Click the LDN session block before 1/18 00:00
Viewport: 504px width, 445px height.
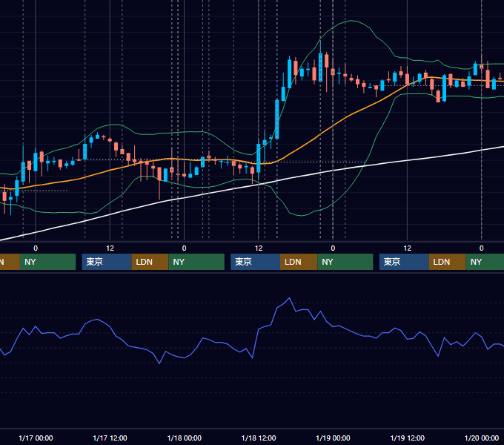pos(150,262)
